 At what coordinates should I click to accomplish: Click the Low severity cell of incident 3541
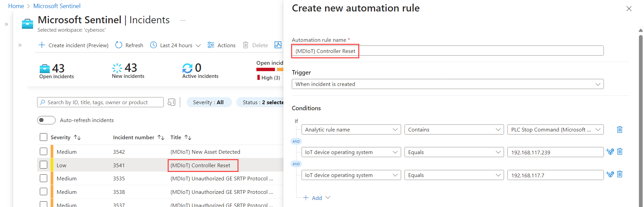tap(61, 165)
